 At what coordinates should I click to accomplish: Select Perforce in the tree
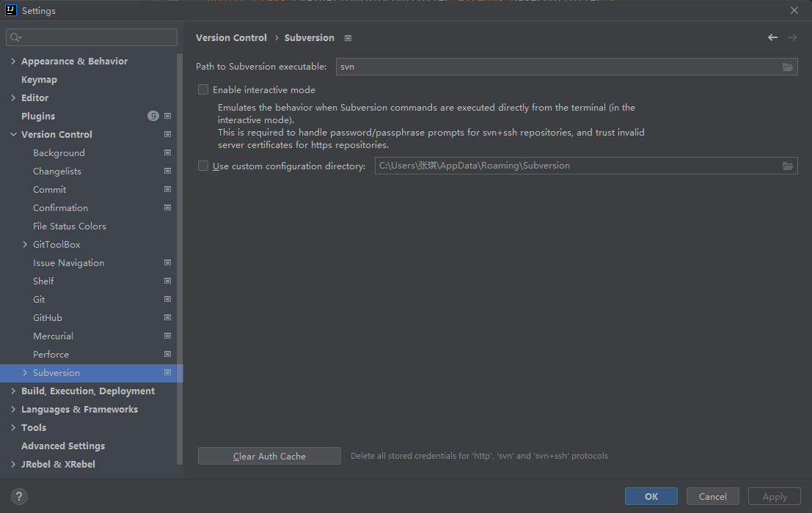(x=51, y=354)
